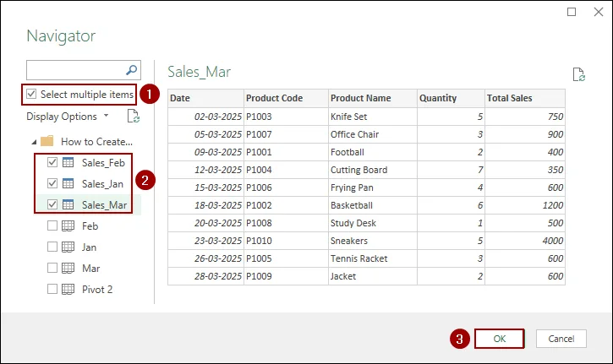This screenshot has height=364, width=613.
Task: Click the Jacket cell
Action: [373, 276]
